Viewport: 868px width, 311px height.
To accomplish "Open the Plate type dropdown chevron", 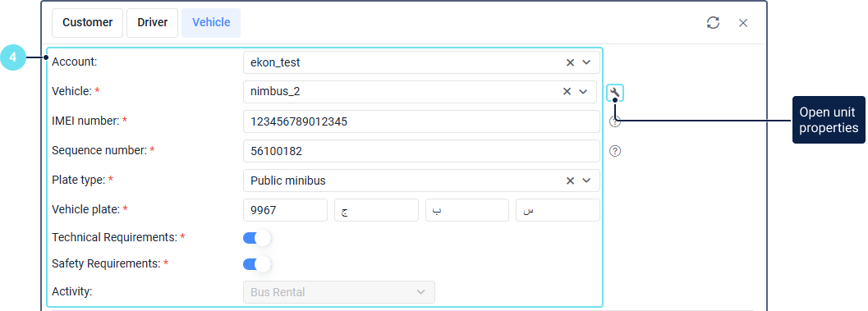I will click(x=587, y=181).
